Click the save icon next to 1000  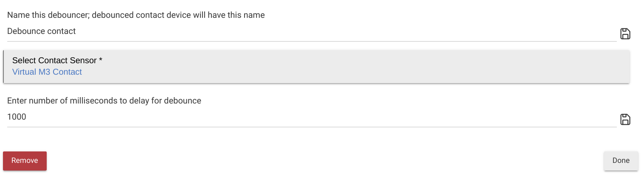pos(625,120)
